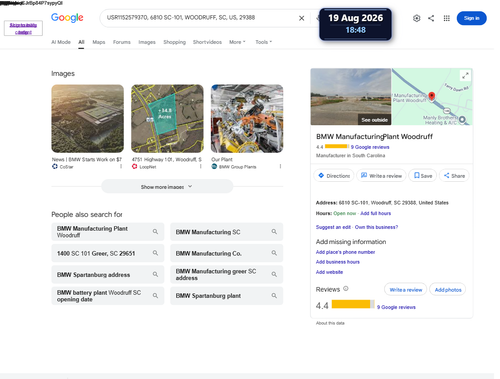
Task: Open the Images tab
Action: pyautogui.click(x=147, y=42)
